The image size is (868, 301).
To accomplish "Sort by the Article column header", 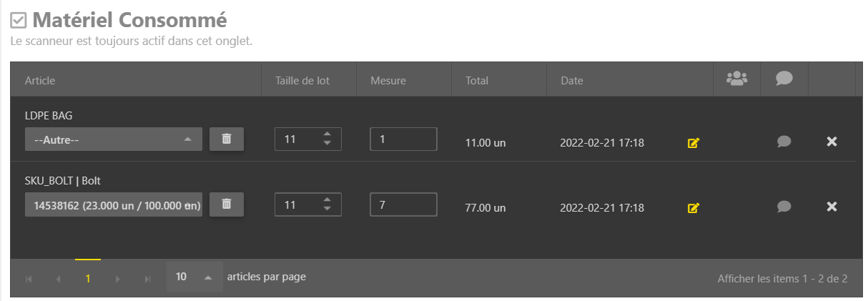I will [x=40, y=81].
